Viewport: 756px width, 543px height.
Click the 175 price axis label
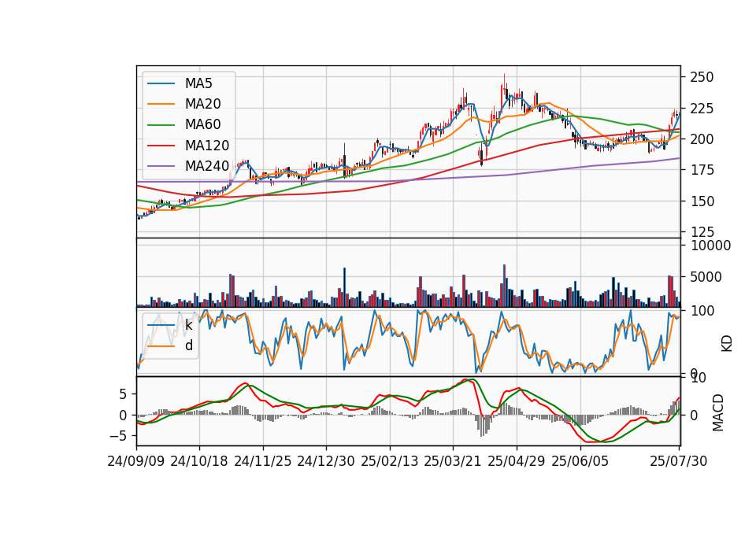(702, 170)
